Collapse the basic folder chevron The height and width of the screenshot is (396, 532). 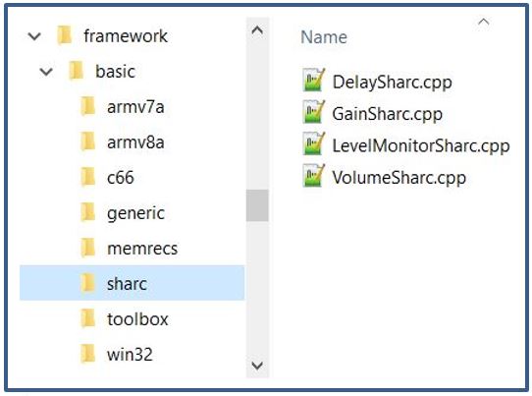pos(46,72)
